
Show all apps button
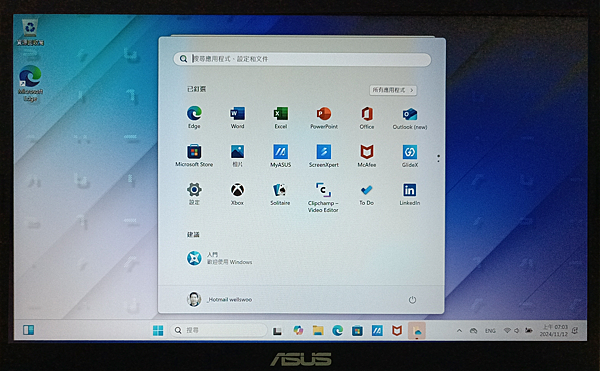coord(393,90)
